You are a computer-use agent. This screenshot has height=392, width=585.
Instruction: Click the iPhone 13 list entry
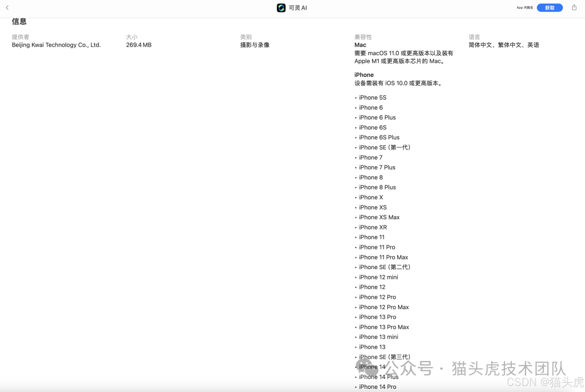(372, 347)
